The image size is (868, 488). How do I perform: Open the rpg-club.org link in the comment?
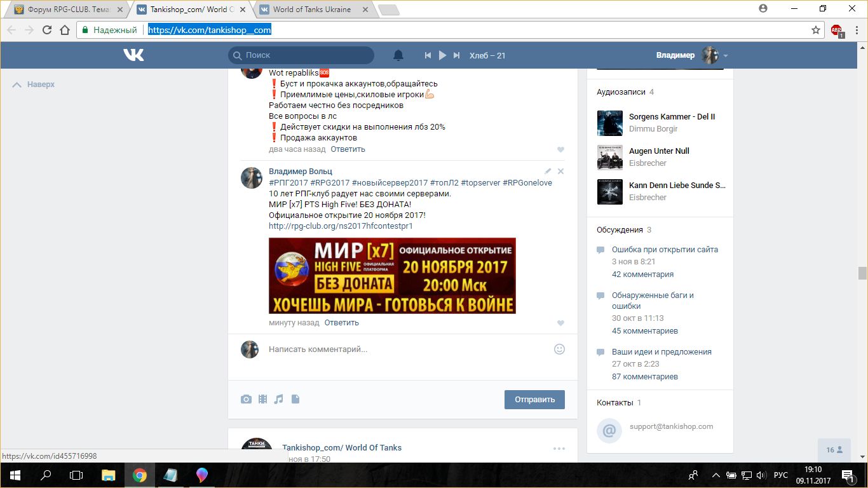pyautogui.click(x=341, y=226)
